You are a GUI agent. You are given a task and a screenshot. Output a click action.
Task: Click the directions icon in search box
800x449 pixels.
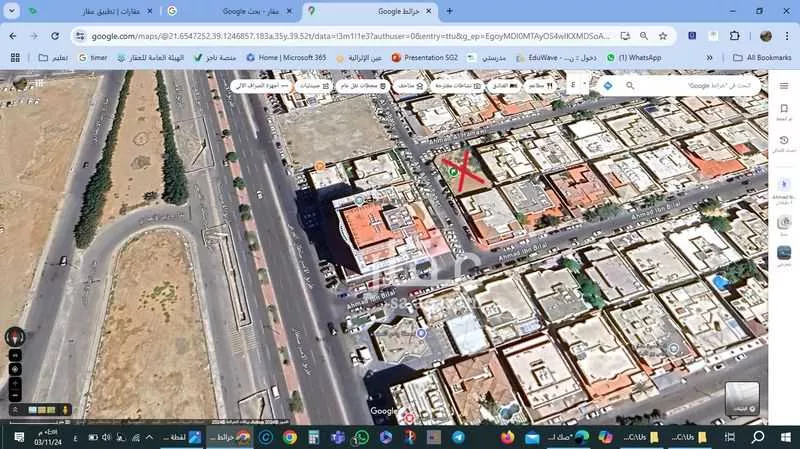(607, 86)
